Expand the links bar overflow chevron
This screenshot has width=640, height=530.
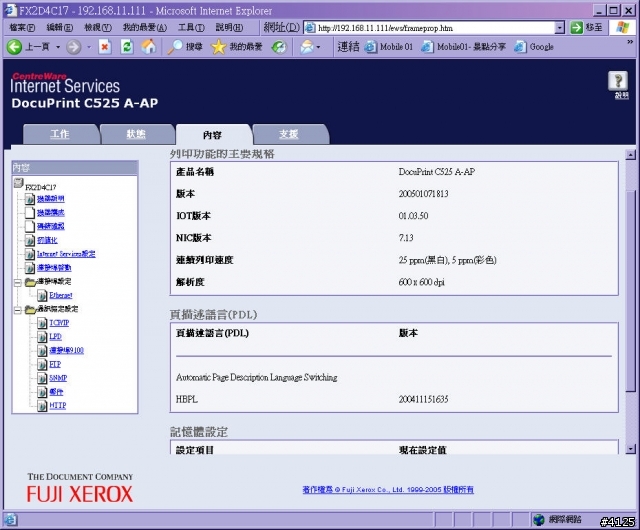pyautogui.click(x=630, y=42)
